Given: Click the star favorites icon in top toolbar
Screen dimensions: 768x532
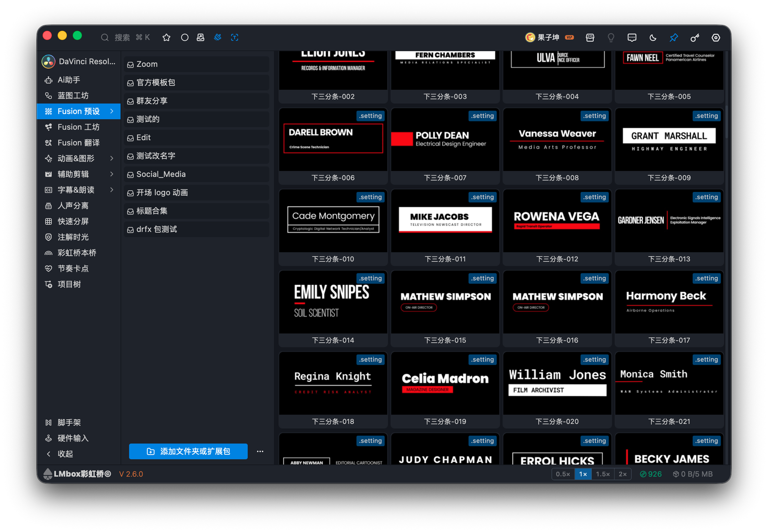Looking at the screenshot, I should point(167,37).
